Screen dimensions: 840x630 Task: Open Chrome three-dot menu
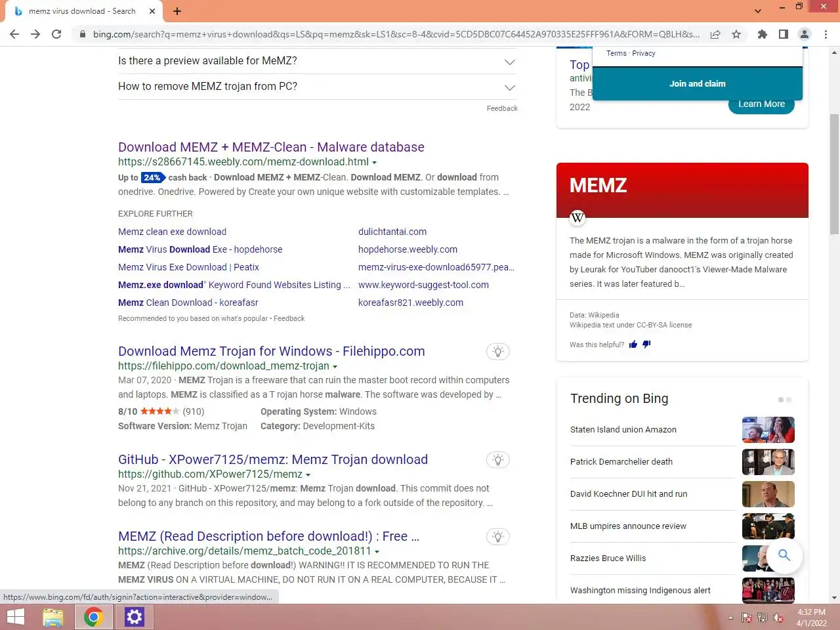pyautogui.click(x=826, y=34)
